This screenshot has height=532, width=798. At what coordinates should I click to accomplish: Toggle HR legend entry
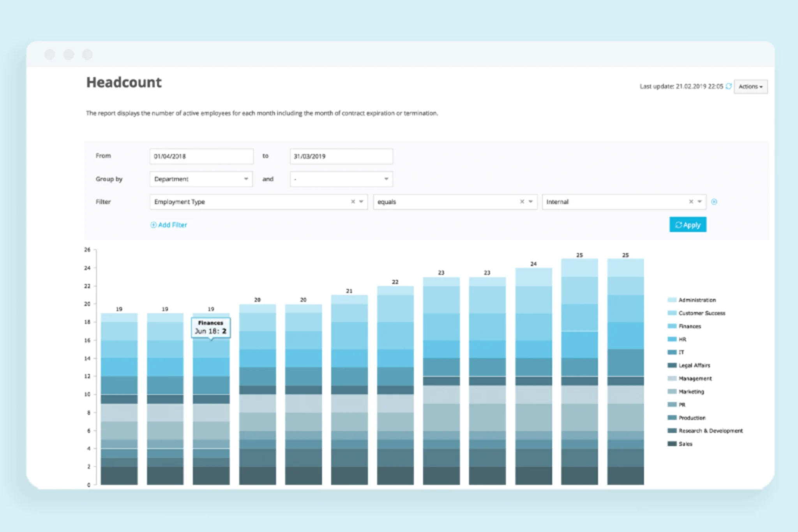tap(677, 339)
